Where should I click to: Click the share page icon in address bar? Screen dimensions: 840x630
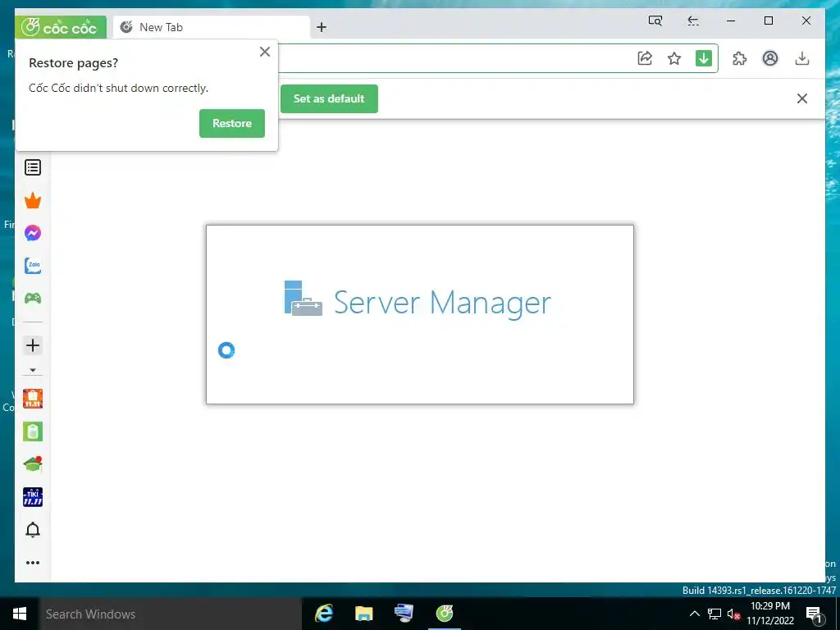(645, 58)
